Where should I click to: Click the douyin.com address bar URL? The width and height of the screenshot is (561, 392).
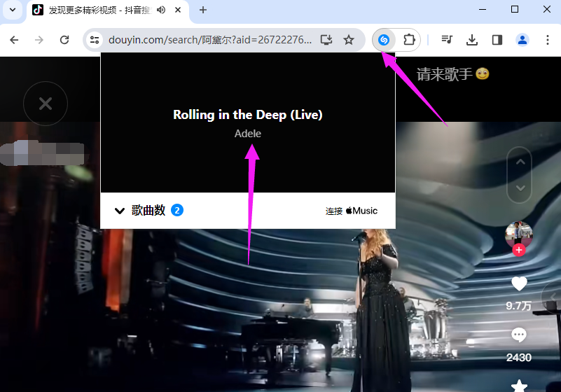coord(210,40)
